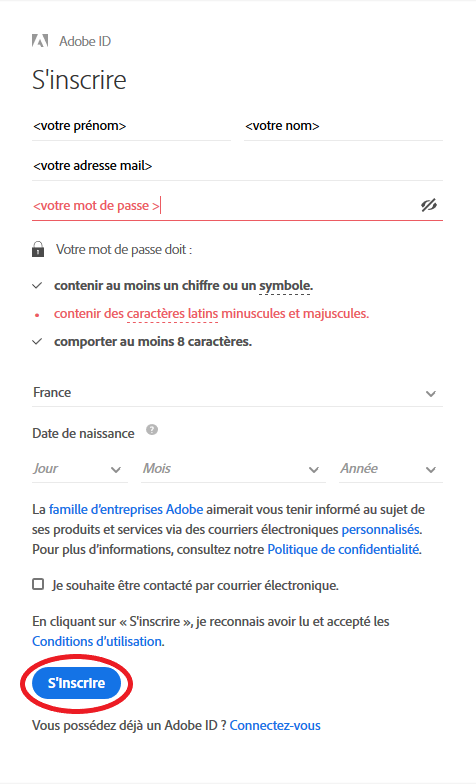
Task: Enable the email contact checkbox
Action: pyautogui.click(x=38, y=584)
